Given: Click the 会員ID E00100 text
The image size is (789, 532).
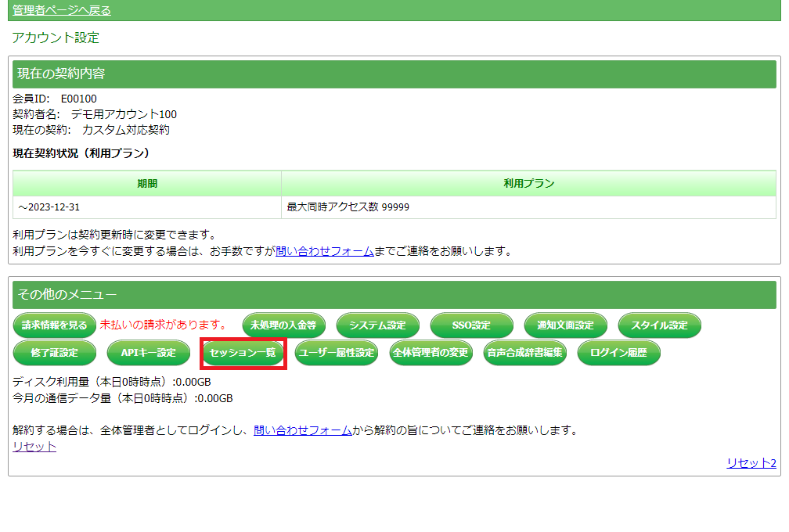Looking at the screenshot, I should pos(55,99).
